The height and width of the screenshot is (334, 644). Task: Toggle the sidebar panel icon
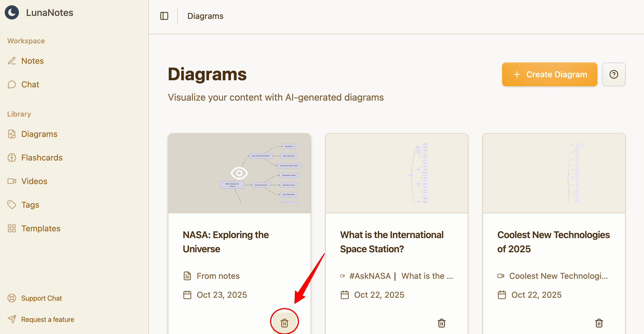164,16
